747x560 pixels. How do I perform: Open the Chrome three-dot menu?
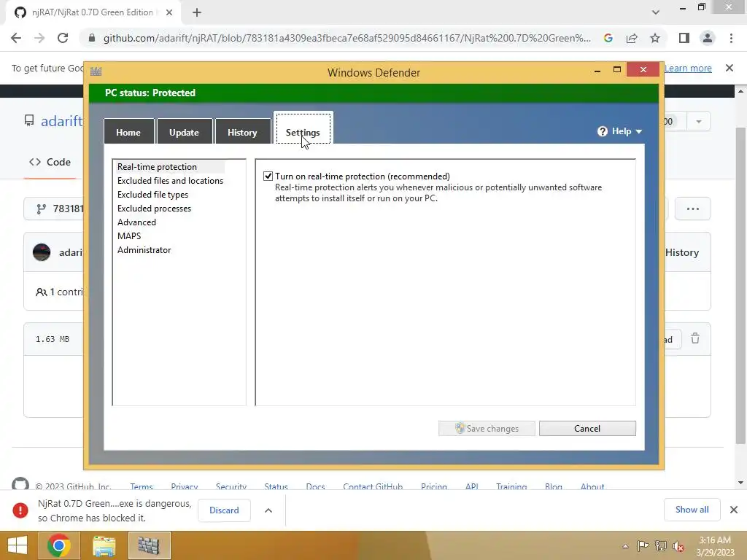click(x=731, y=38)
